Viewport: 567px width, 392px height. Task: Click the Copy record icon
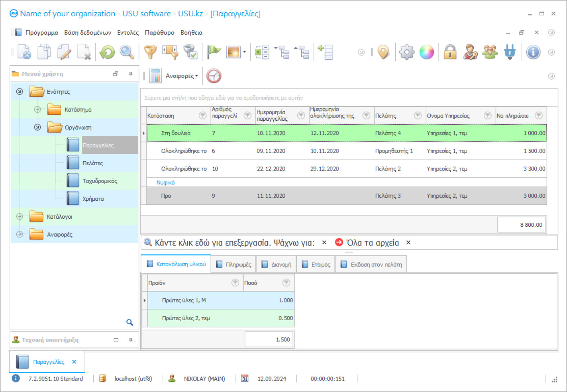[44, 52]
